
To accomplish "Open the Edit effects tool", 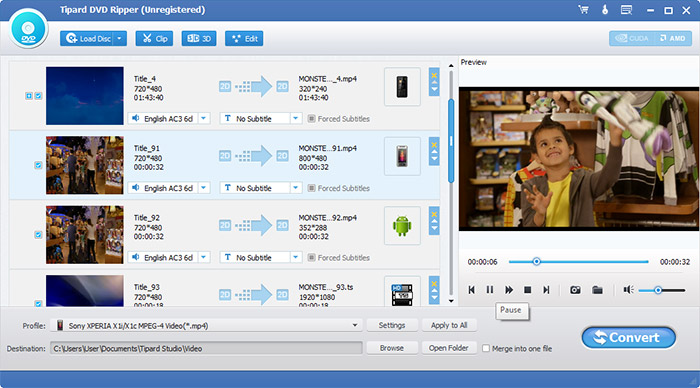I will [244, 39].
